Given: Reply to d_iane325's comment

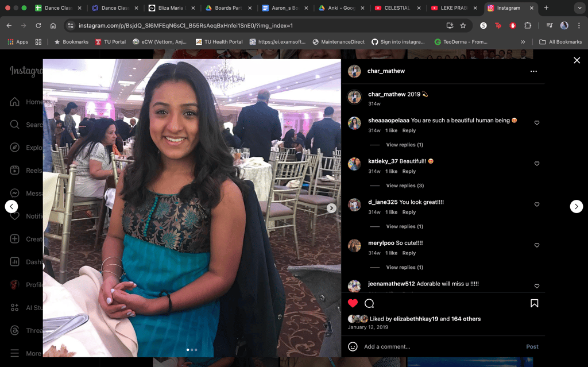Looking at the screenshot, I should (x=409, y=213).
